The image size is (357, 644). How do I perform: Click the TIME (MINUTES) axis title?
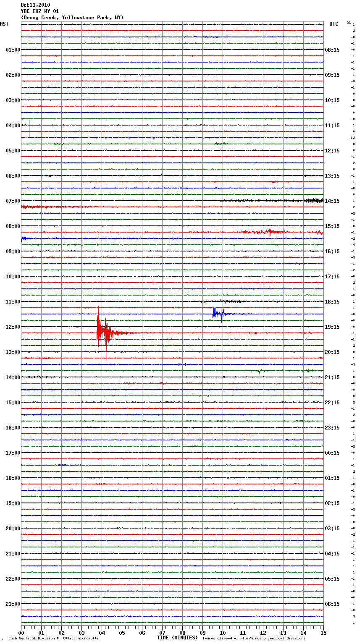pyautogui.click(x=177, y=638)
